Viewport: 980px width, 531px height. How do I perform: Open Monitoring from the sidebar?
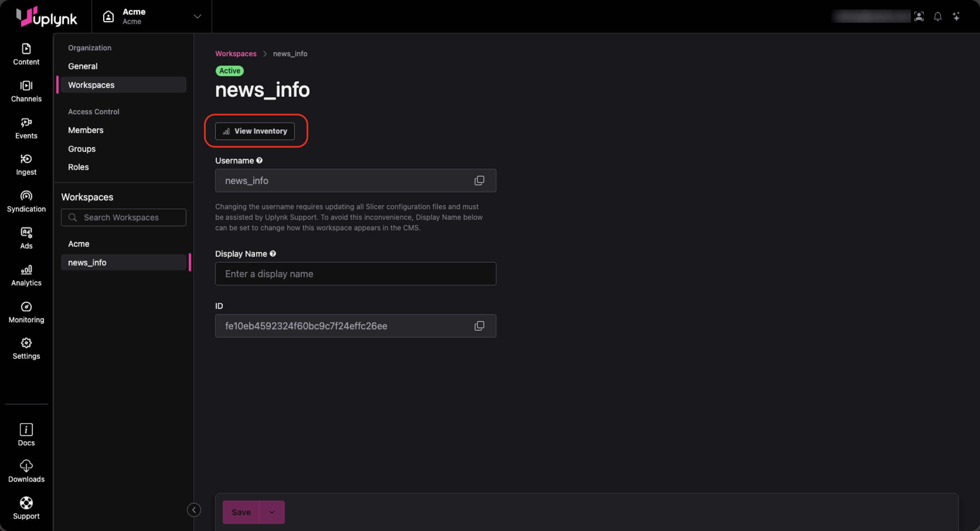pyautogui.click(x=26, y=312)
